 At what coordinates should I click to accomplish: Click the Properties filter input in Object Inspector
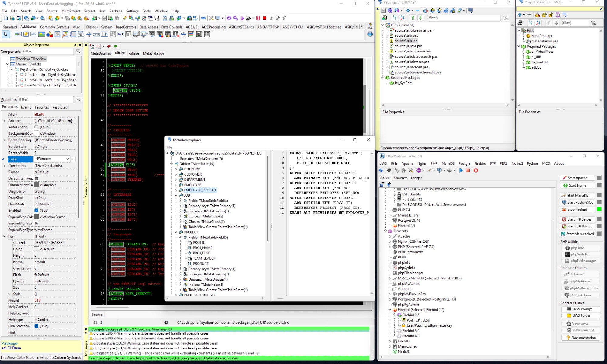(46, 99)
